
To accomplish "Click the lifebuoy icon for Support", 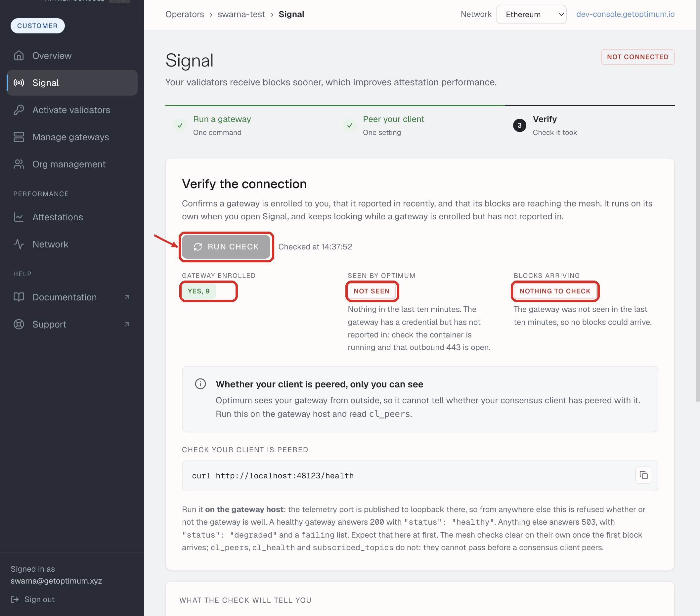I will pyautogui.click(x=19, y=324).
